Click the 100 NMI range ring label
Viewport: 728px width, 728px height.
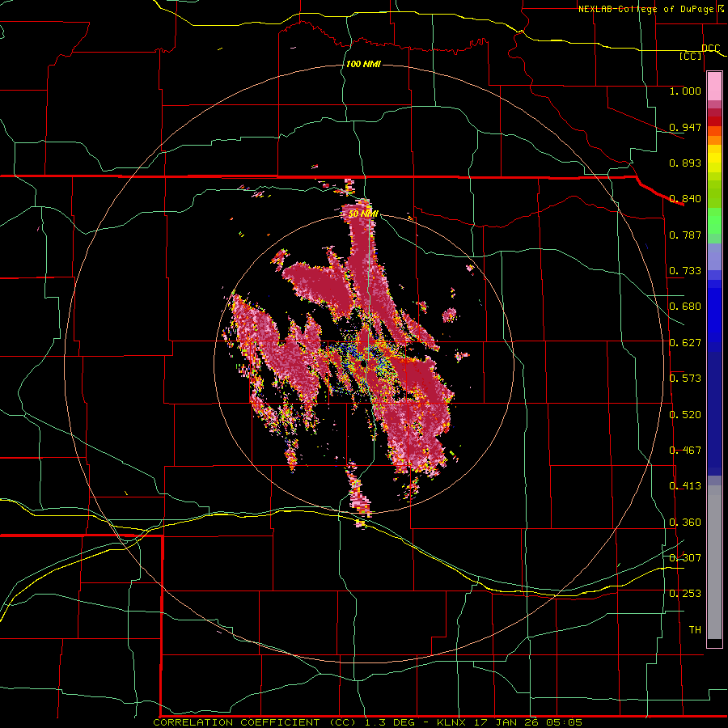[x=363, y=64]
